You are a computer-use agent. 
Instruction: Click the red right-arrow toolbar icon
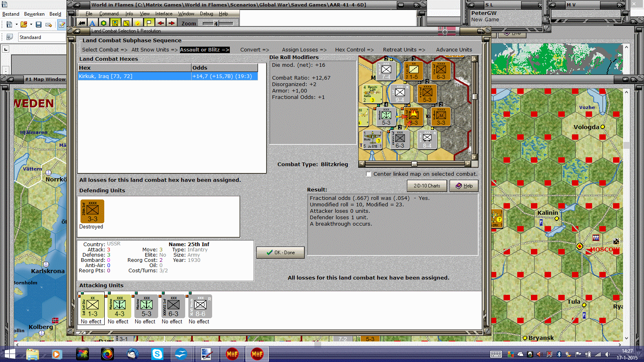click(171, 23)
